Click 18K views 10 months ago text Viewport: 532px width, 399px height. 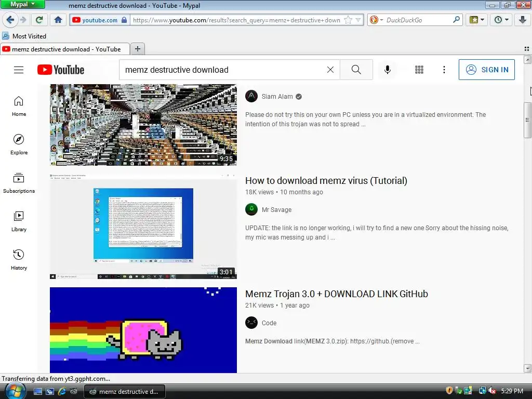point(284,192)
